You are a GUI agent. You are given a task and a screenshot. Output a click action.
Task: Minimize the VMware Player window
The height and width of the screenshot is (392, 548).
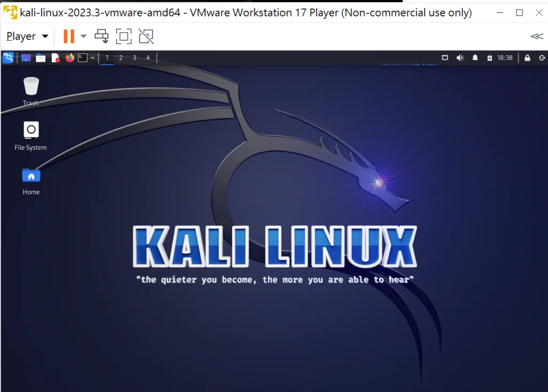coord(500,13)
